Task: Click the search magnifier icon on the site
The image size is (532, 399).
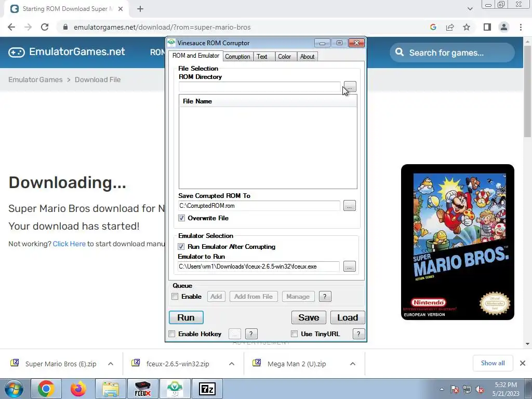Action: [400, 52]
